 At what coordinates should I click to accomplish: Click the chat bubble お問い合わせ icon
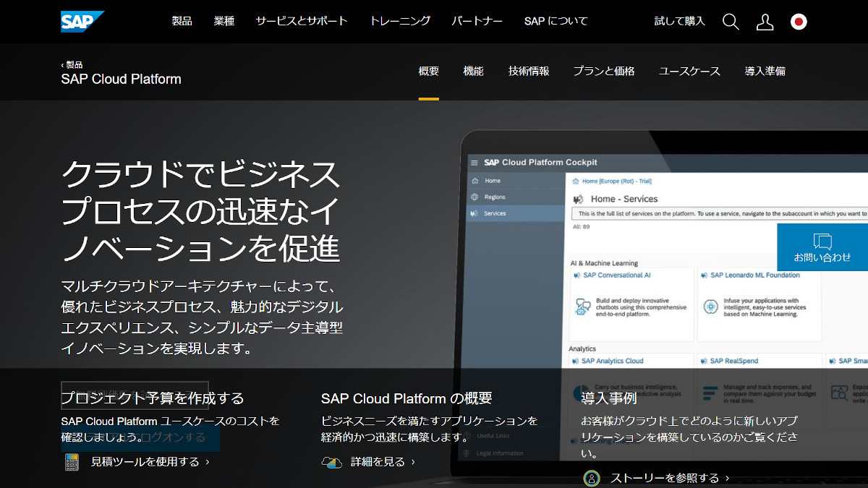coord(822,241)
